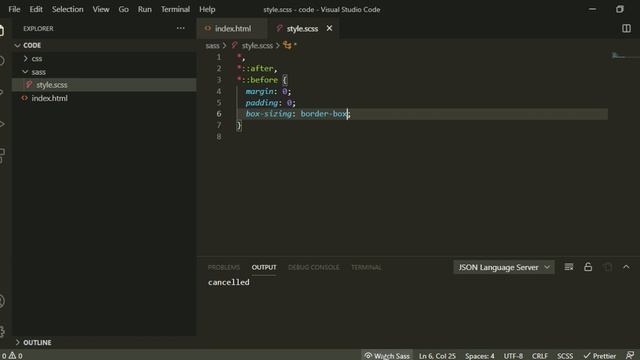The image size is (640, 360).
Task: Switch to the OUTPUT panel tab
Action: click(264, 267)
